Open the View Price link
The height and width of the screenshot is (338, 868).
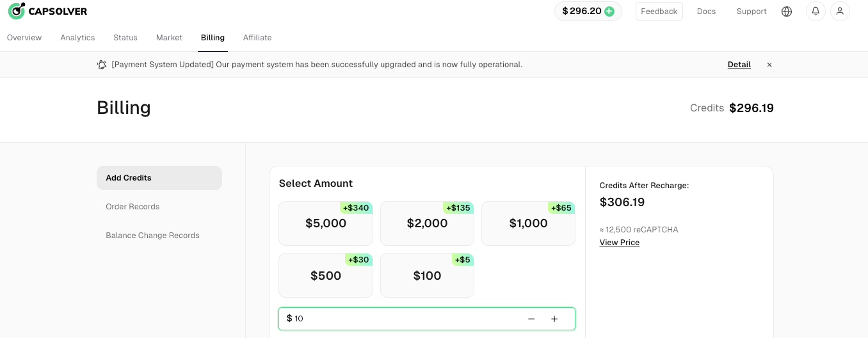[619, 243]
